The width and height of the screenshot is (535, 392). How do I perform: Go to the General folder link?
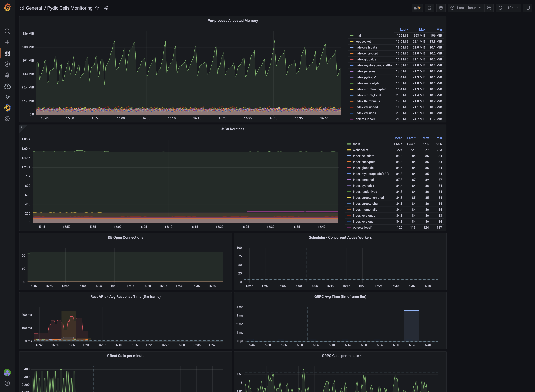pyautogui.click(x=34, y=8)
